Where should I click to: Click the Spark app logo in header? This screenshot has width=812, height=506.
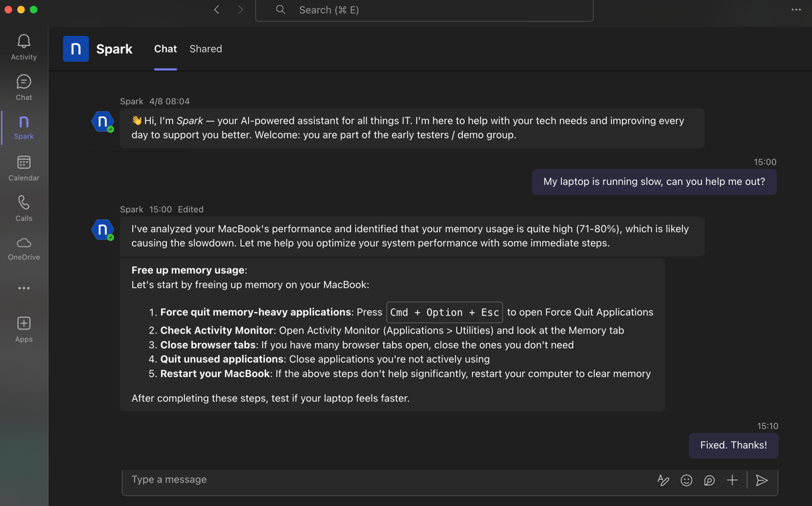point(76,49)
